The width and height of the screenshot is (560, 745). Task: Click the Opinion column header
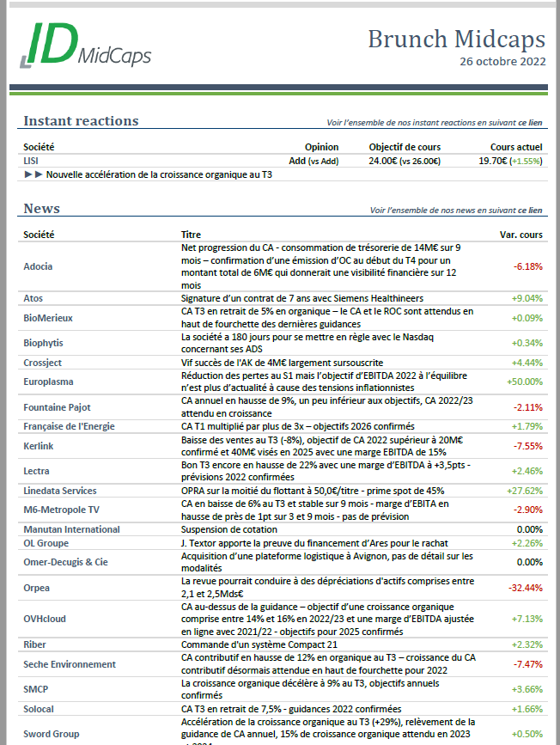(321, 147)
